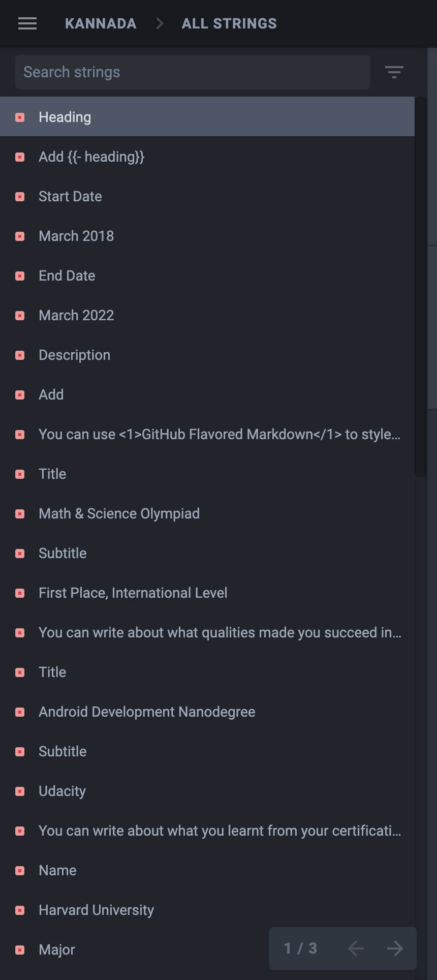Select the string Math & Science Olympiad
This screenshot has width=437, height=980.
(x=119, y=513)
